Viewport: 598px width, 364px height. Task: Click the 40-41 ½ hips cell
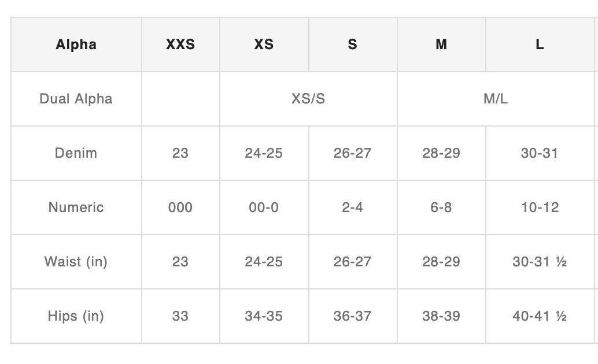tap(540, 316)
